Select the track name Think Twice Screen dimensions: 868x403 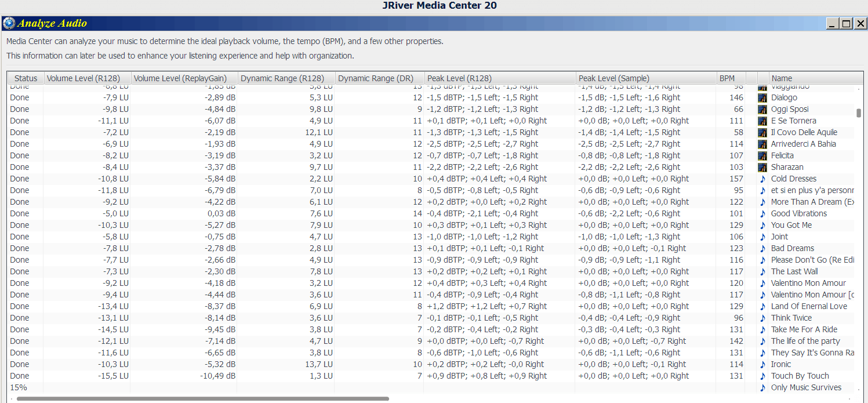pos(791,318)
